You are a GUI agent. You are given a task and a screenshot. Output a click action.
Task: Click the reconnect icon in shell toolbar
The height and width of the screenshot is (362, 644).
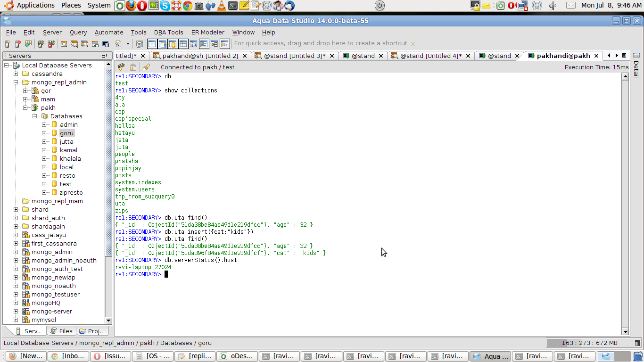(121, 67)
